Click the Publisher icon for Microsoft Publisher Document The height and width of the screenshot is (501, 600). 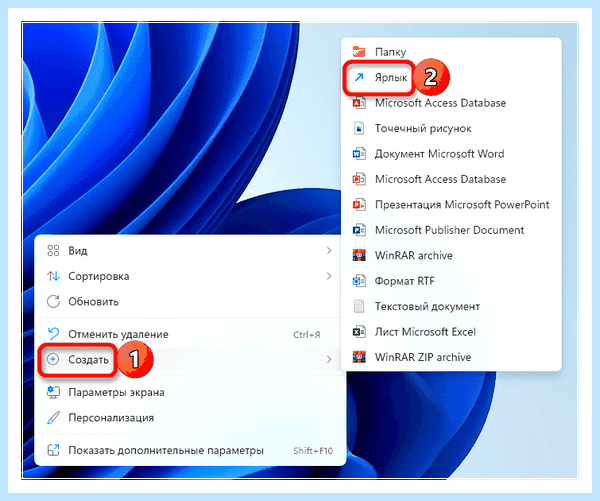point(359,230)
